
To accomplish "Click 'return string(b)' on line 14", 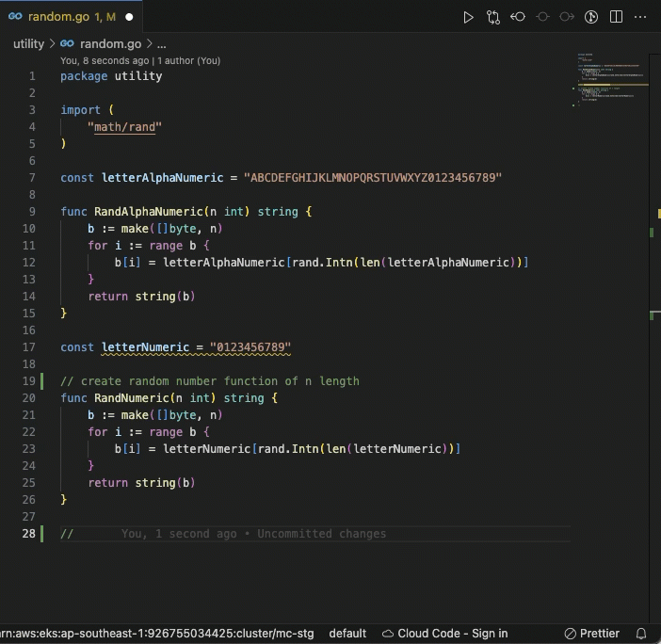I will pyautogui.click(x=141, y=297).
